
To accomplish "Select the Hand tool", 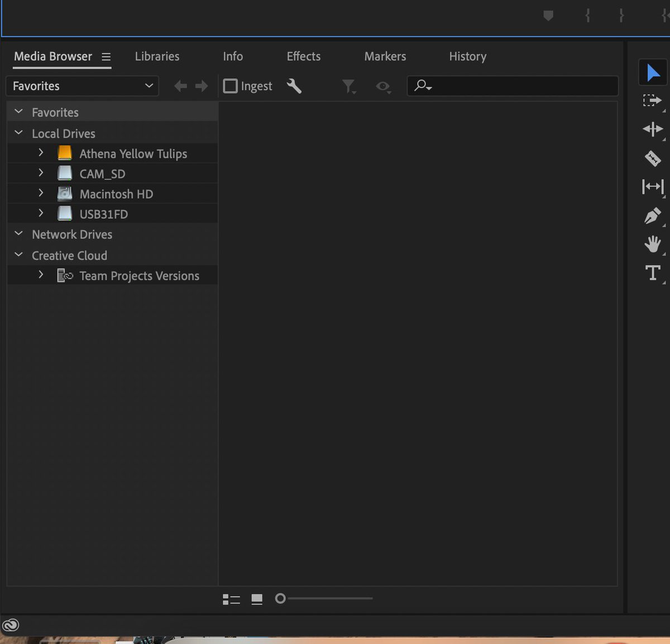I will (652, 244).
